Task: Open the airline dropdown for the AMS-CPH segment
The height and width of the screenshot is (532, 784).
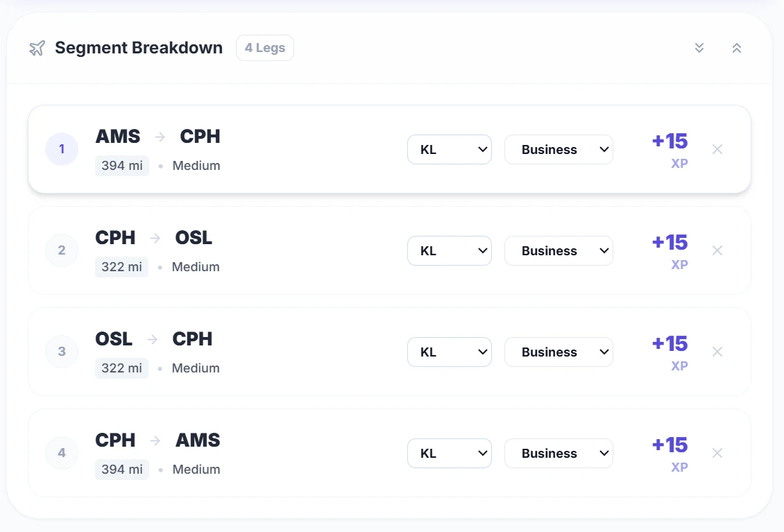Action: click(x=449, y=149)
